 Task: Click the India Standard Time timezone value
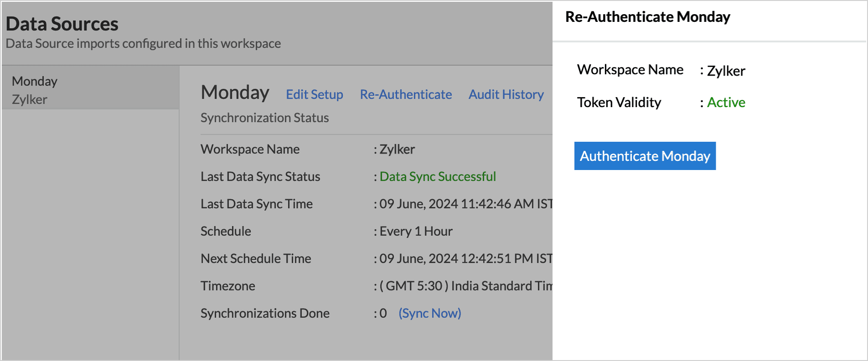tap(466, 286)
